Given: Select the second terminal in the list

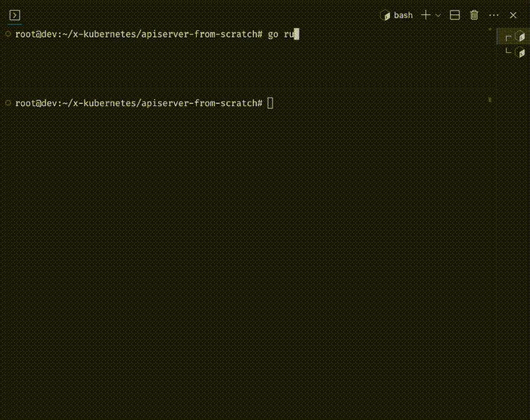Looking at the screenshot, I should click(513, 52).
